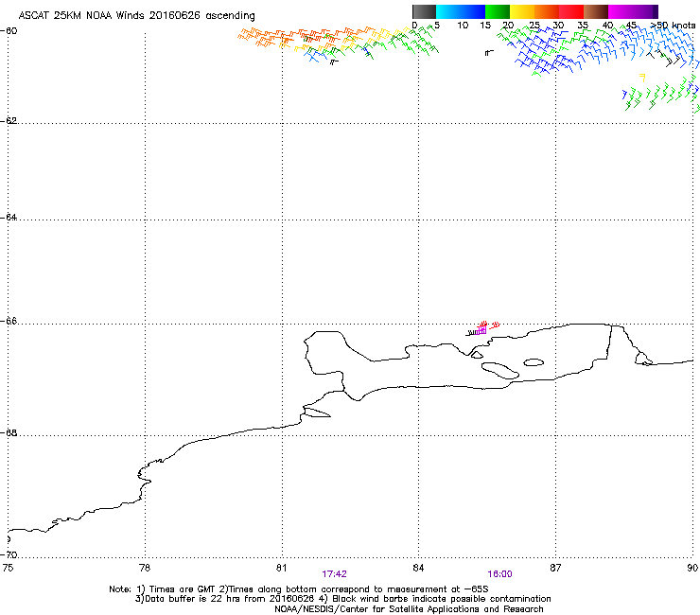Click the yellow 20-25 knots legend segment
Image resolution: width=700 pixels, height=615 pixels.
point(522,11)
